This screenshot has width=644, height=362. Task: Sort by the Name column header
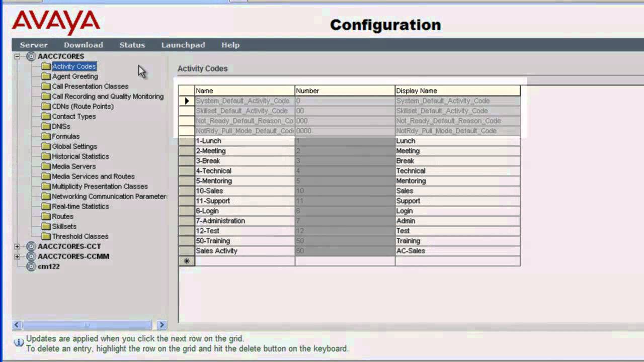click(245, 90)
